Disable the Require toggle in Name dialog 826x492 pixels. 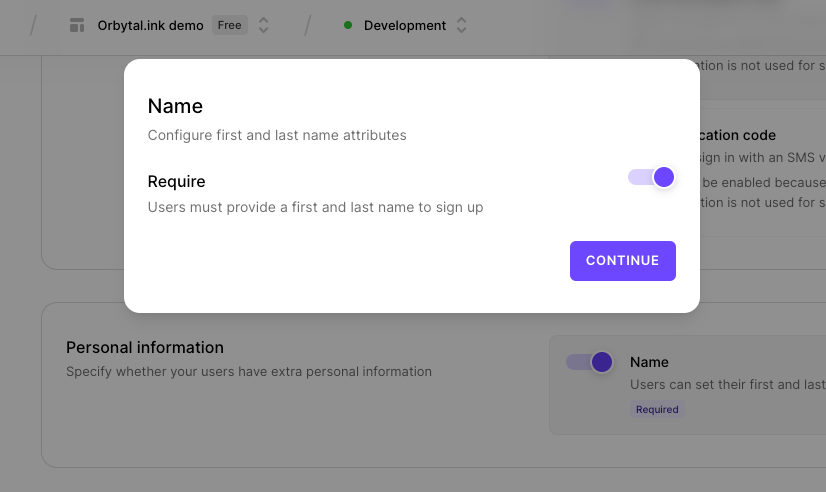tap(652, 177)
